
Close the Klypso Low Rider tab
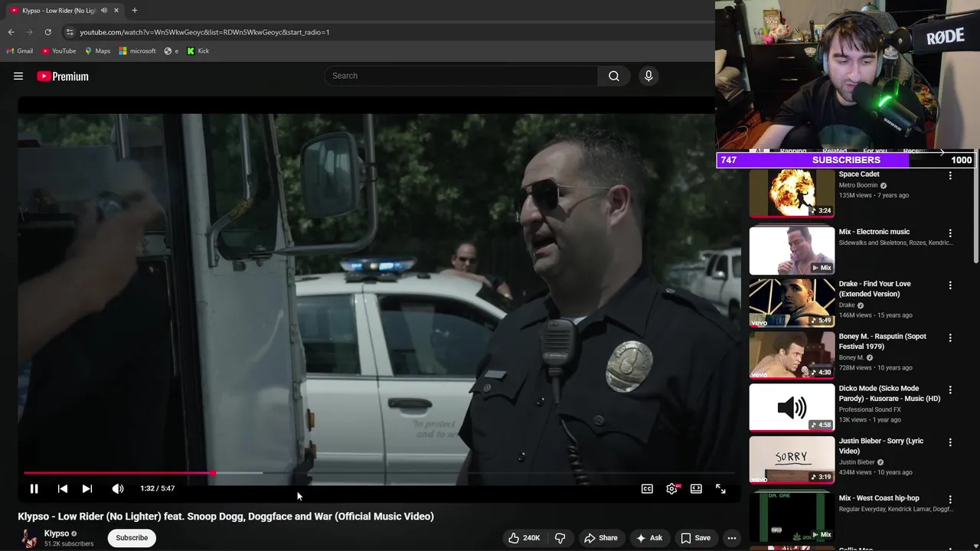[x=116, y=11]
